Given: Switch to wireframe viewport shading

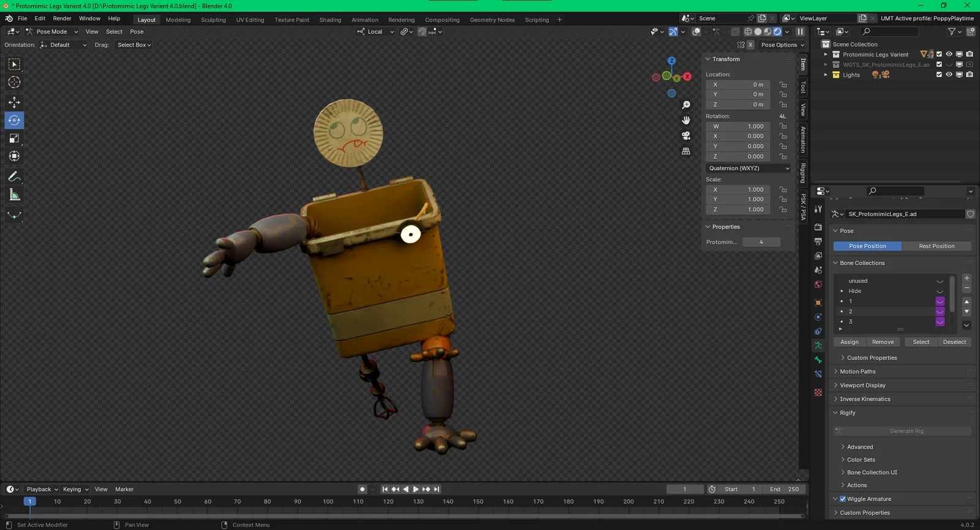Looking at the screenshot, I should point(748,32).
